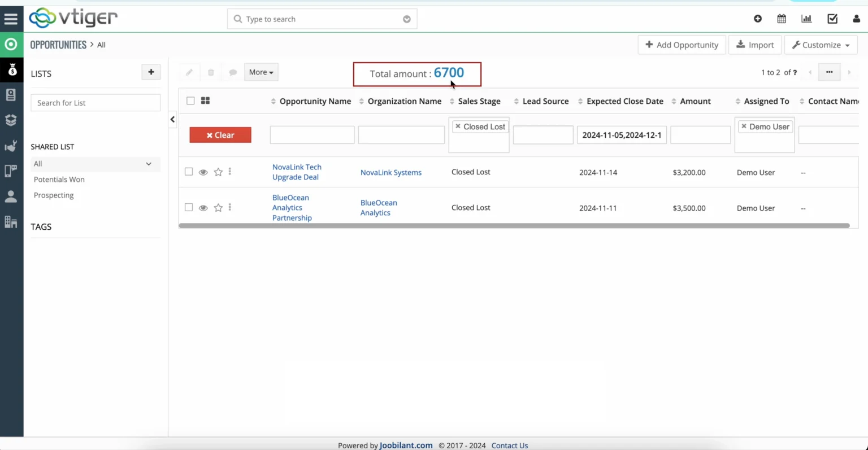Screen dimensions: 868x450
Task: Open the Contacts person icon in left sidebar
Action: pos(11,196)
